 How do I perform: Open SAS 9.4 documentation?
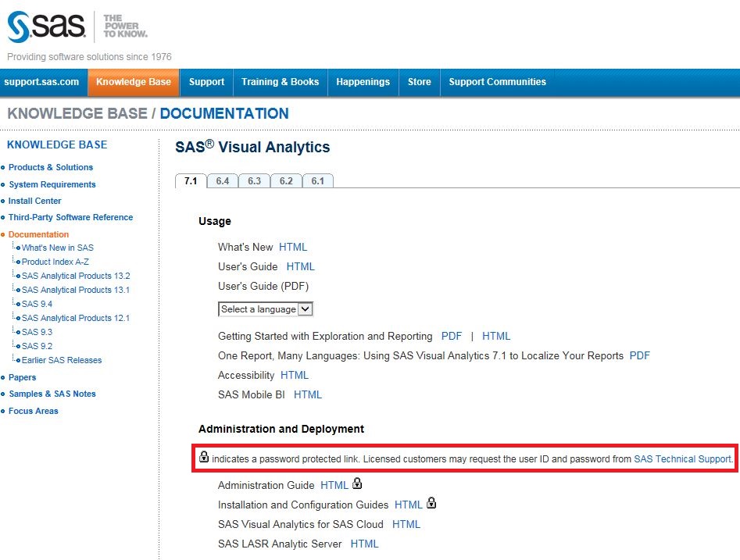(37, 305)
